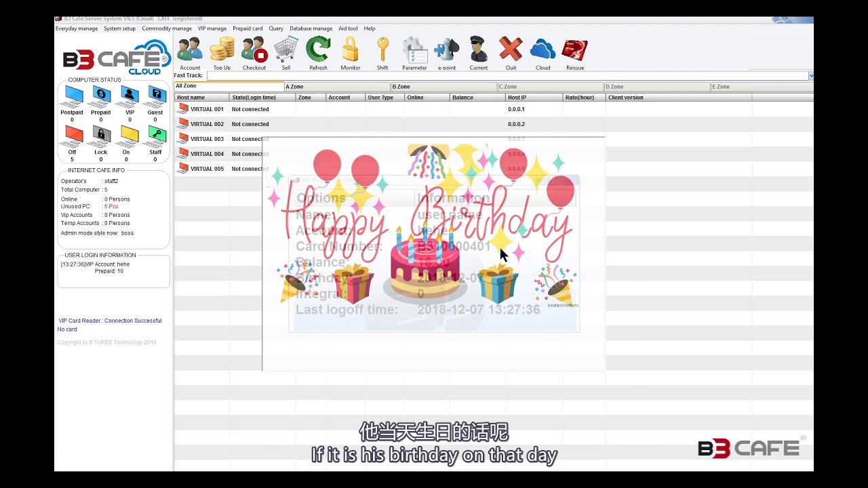Click the Unused PC 5 Pcs value
Screen dimensions: 868x488
click(x=111, y=207)
